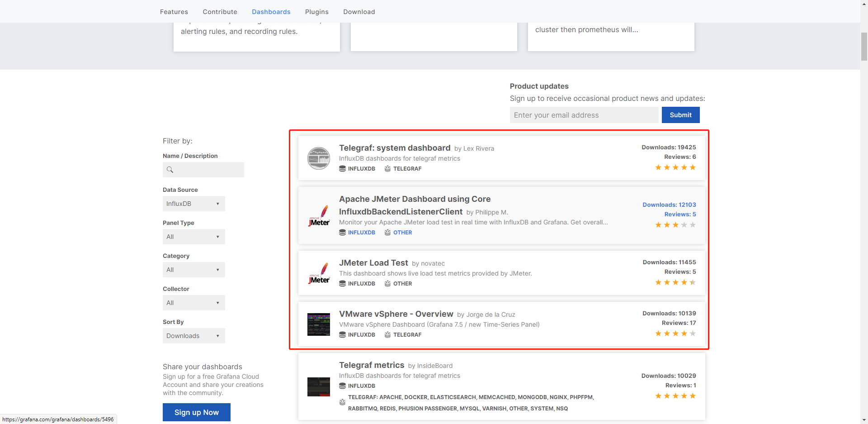
Task: Click author name Jorge de la Cruz
Action: coord(491,315)
